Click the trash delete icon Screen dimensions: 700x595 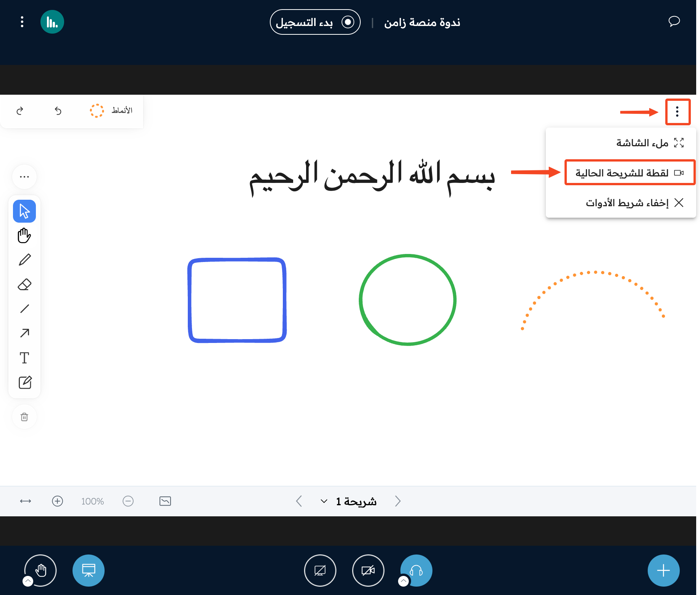pyautogui.click(x=24, y=417)
